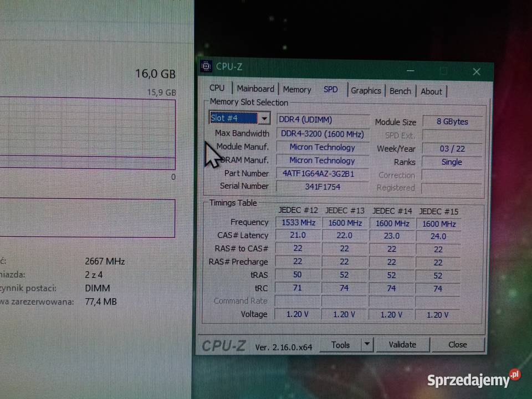The image size is (532, 399).
Task: Click the DDR4 (UDIMM) memory type field
Action: pyautogui.click(x=323, y=120)
